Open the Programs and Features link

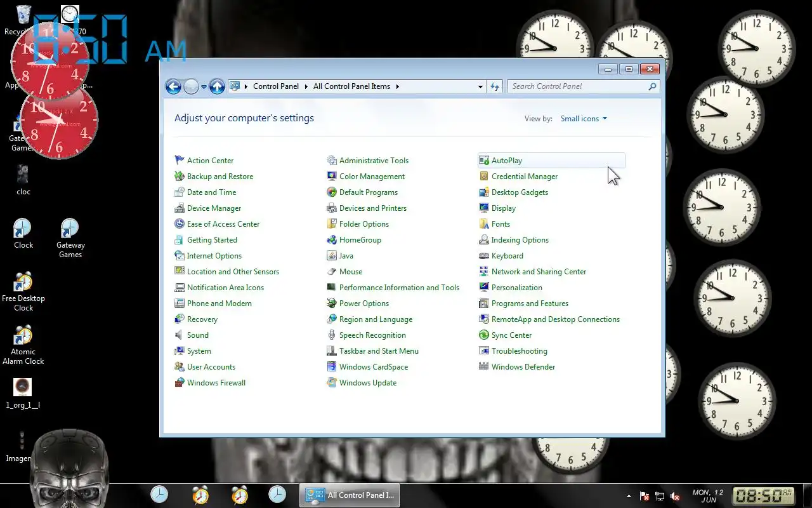530,304
